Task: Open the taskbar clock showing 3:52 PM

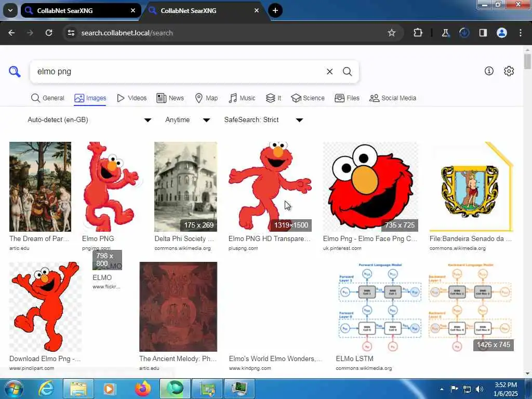Action: 506,389
